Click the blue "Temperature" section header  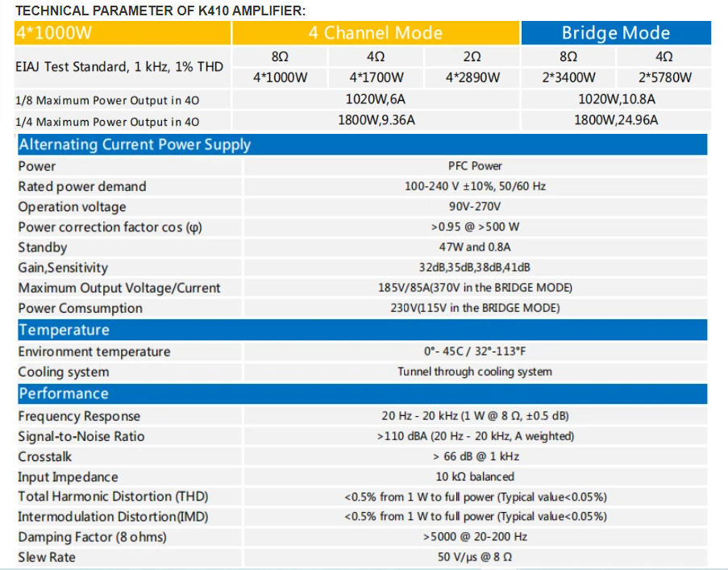[64, 330]
